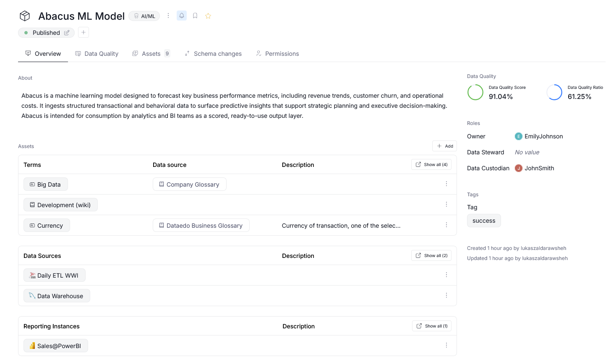Viewport: 616px width, 364px height.
Task: Click the Data source column header
Action: point(170,165)
